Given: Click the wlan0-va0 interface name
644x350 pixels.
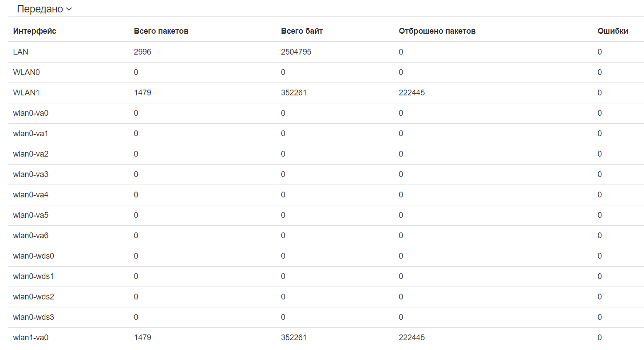Looking at the screenshot, I should pyautogui.click(x=31, y=113).
